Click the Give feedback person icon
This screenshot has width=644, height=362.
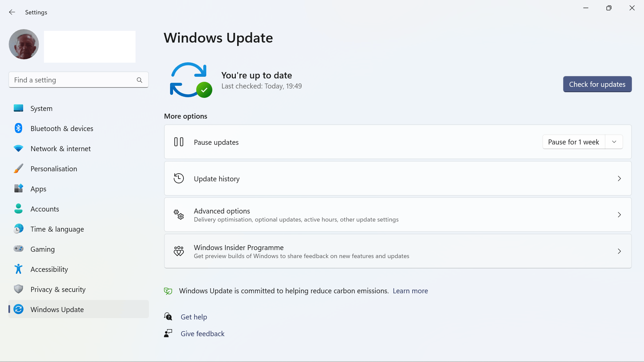pos(168,333)
